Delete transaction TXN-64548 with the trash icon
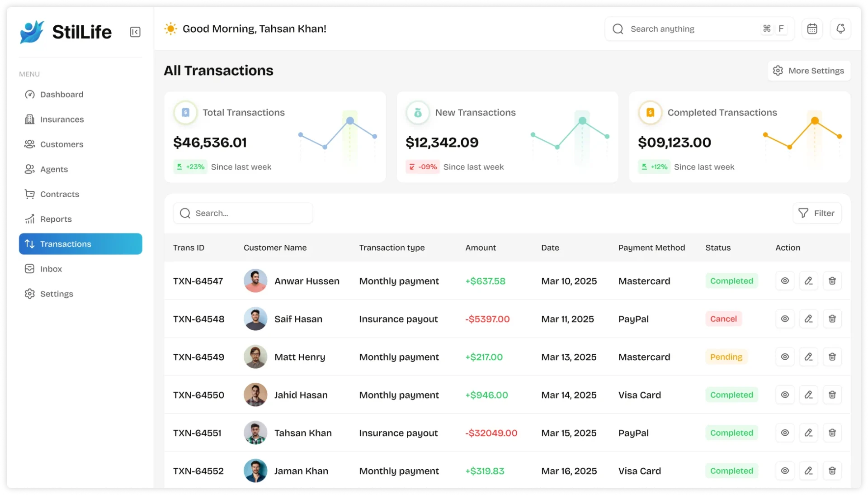Screen dimensions: 868x495 click(x=832, y=319)
